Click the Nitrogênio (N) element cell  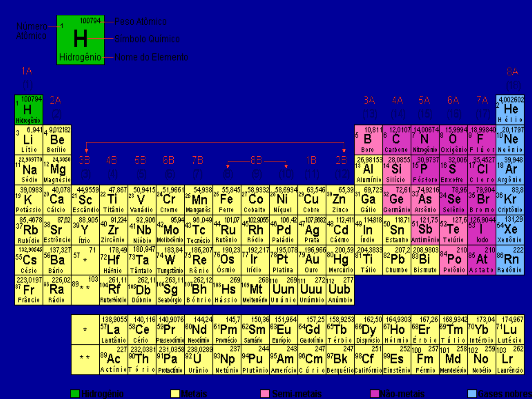click(425, 140)
